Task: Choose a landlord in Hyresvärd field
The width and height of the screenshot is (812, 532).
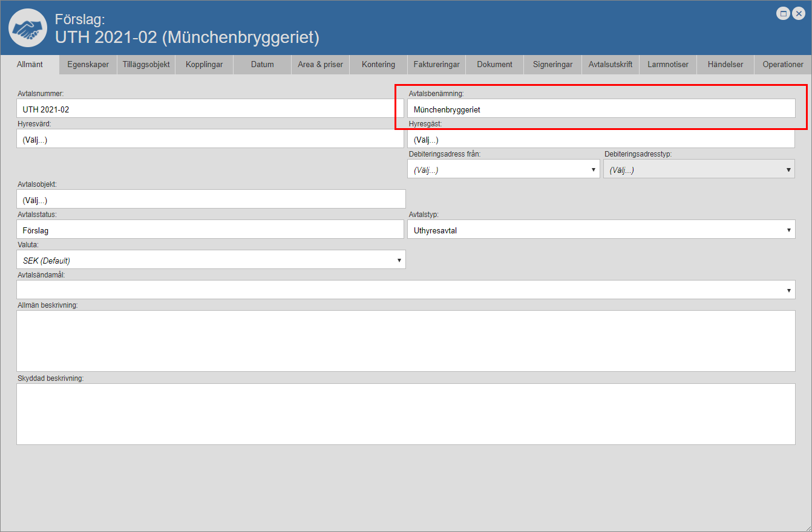Action: pyautogui.click(x=210, y=140)
